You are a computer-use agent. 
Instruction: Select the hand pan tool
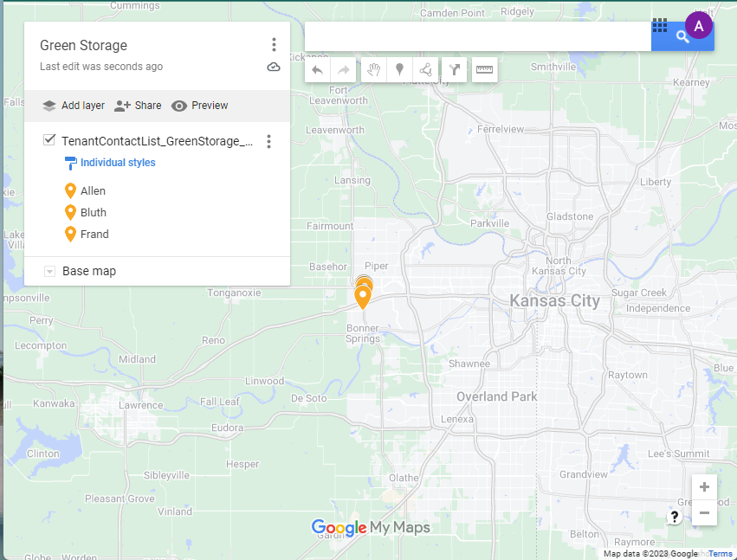[373, 70]
